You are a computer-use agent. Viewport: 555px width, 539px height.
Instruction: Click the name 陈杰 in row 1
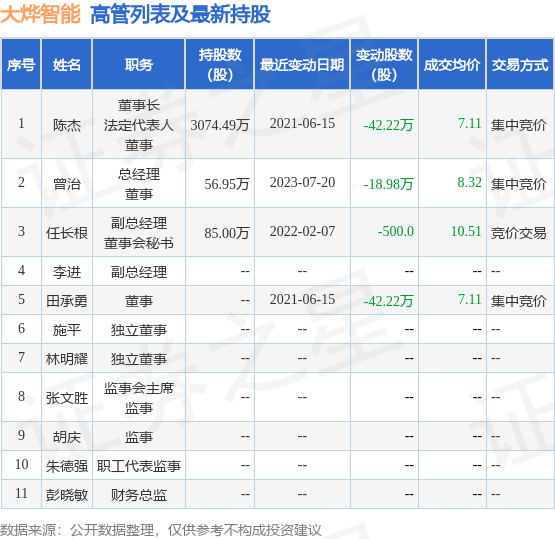click(67, 125)
